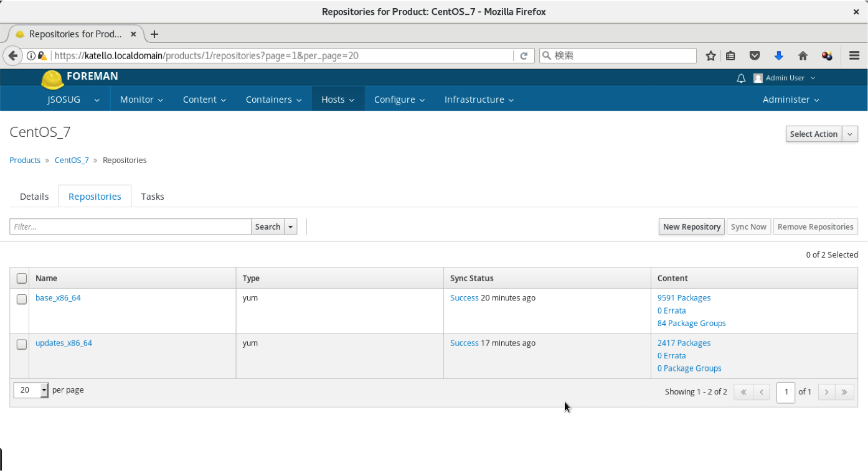This screenshot has height=471, width=868.
Task: Toggle the select-all repositories checkbox
Action: 22,278
